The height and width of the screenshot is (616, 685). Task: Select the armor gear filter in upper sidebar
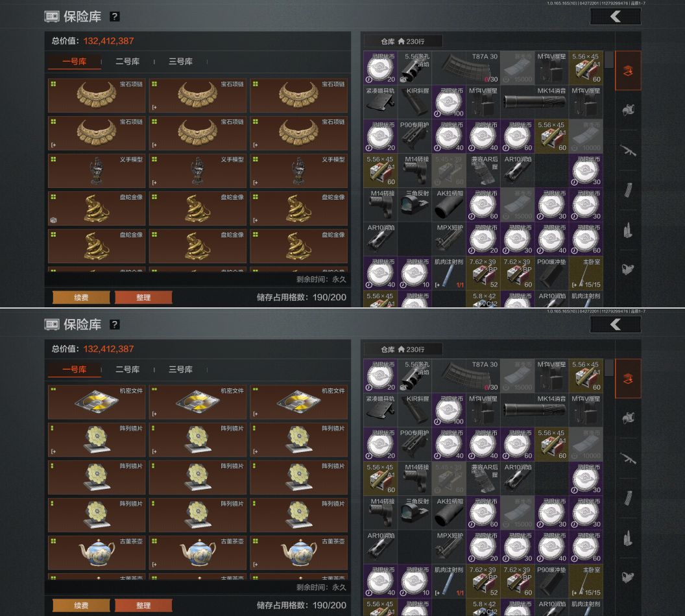pyautogui.click(x=628, y=110)
